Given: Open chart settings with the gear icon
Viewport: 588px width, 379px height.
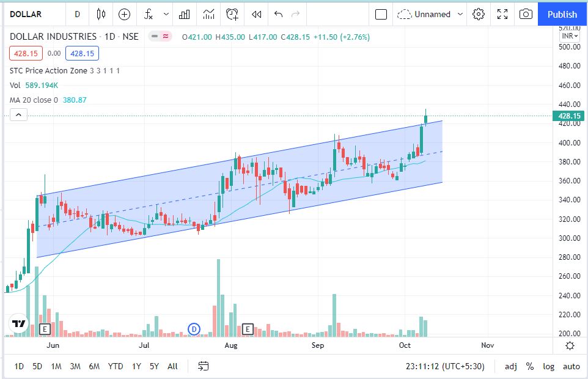Looking at the screenshot, I should 479,14.
